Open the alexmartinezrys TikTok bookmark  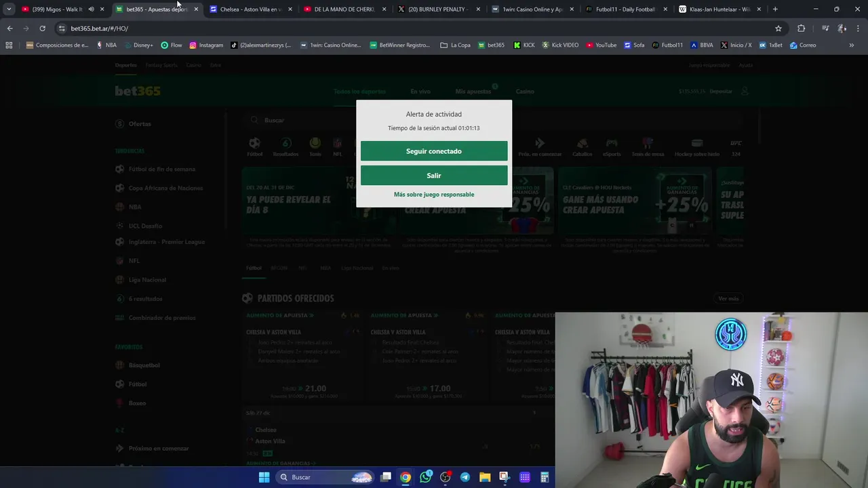click(x=261, y=45)
